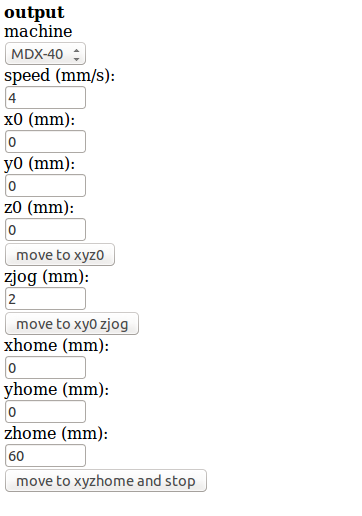Click the move to xy0 zjog button
The width and height of the screenshot is (362, 516).
[x=72, y=324]
